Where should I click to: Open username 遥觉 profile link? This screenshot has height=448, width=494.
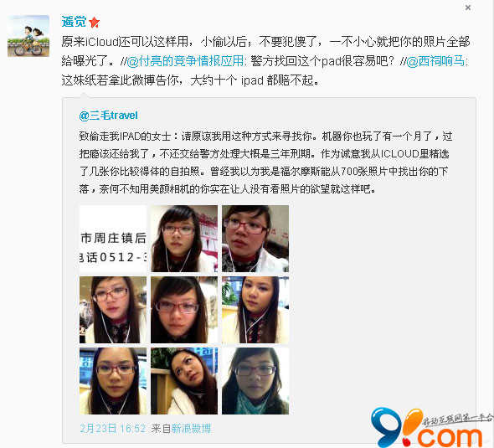pyautogui.click(x=74, y=22)
